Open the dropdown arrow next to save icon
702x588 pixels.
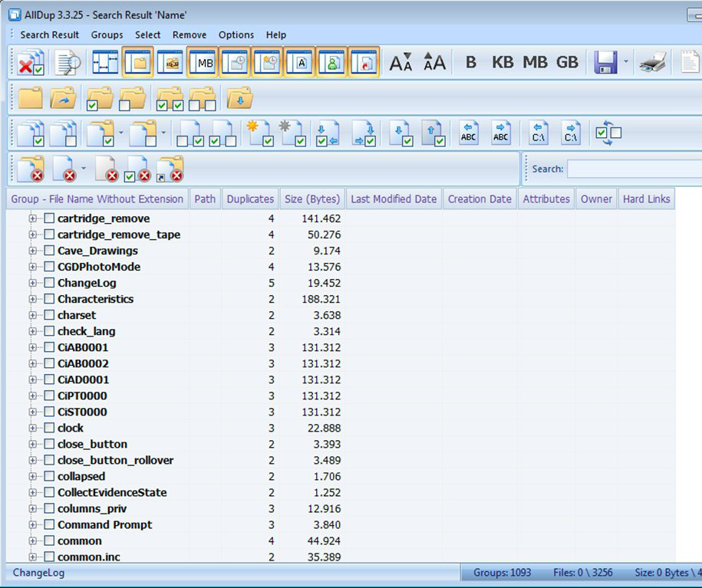tap(626, 62)
